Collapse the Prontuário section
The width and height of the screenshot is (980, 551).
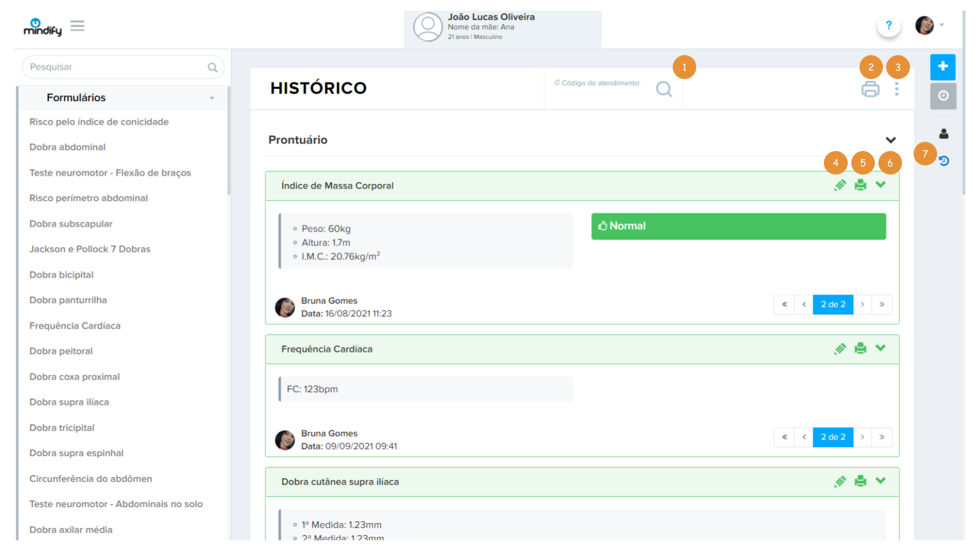click(891, 140)
